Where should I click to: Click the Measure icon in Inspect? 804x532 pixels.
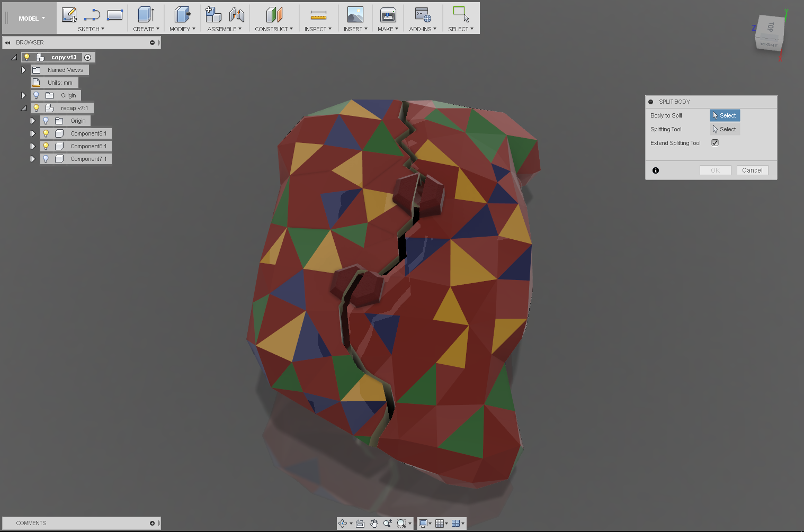318,15
